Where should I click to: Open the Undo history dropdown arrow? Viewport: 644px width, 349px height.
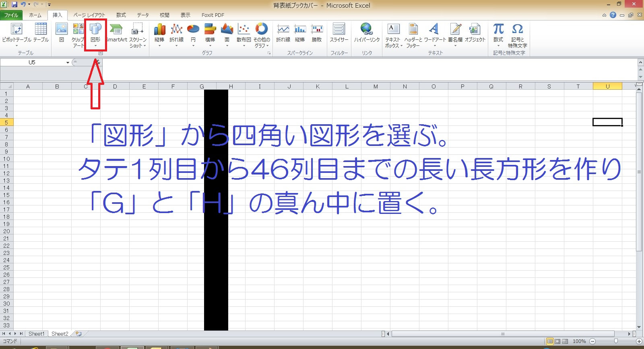29,5
